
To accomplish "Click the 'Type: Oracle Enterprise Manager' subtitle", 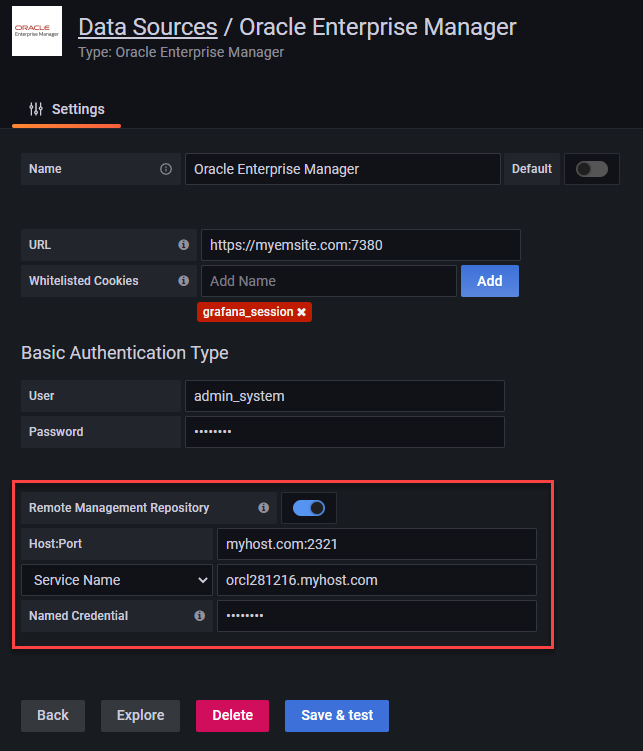I will (x=181, y=52).
